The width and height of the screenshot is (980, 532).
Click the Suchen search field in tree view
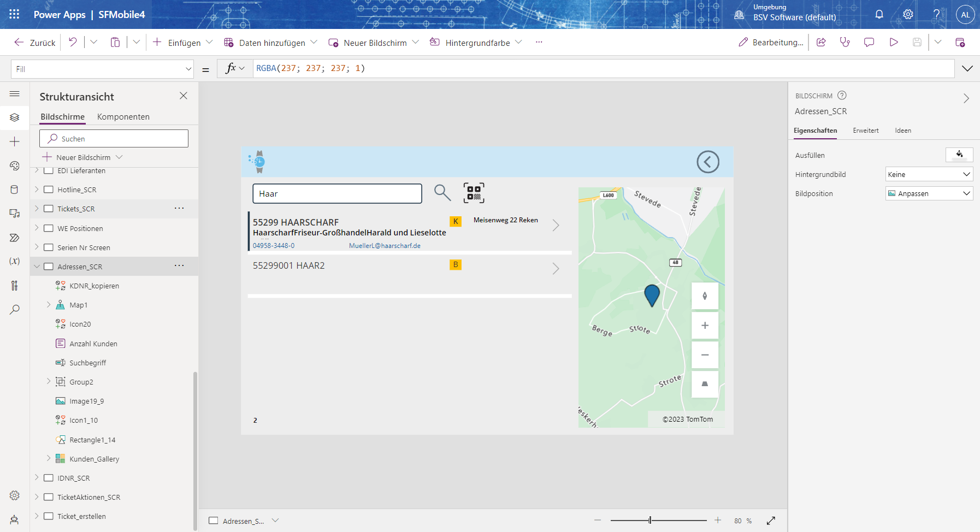point(114,139)
